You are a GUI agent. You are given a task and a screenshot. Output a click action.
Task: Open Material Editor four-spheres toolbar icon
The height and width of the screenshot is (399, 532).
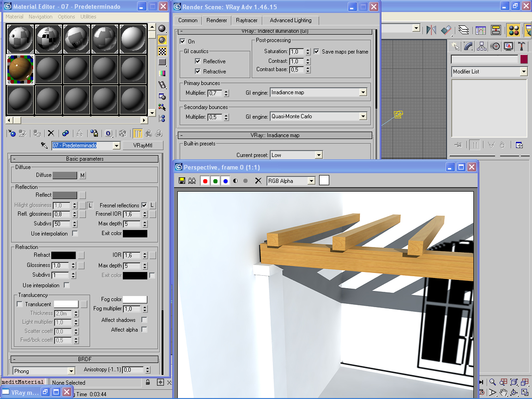pos(514,30)
